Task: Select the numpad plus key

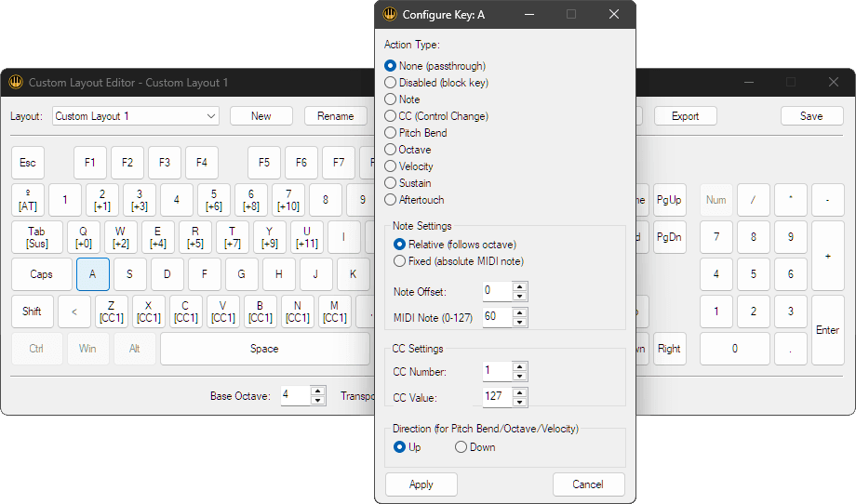Action: coord(827,256)
